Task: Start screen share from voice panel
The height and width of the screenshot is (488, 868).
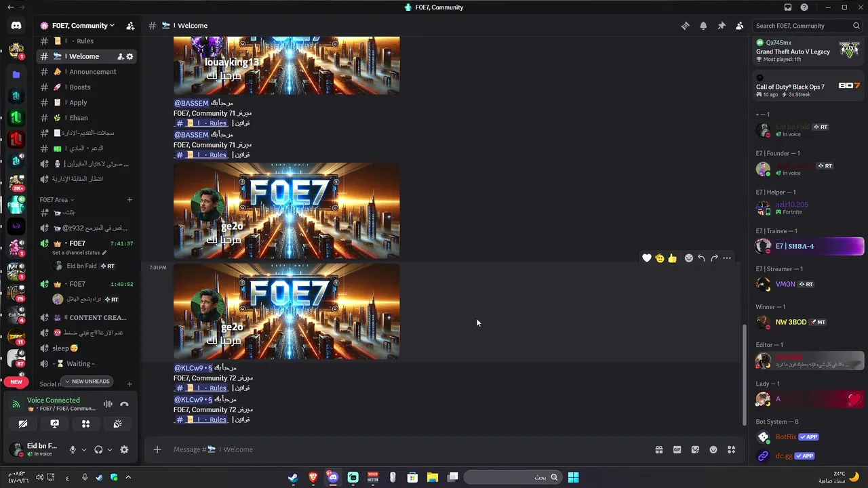Action: [55, 424]
